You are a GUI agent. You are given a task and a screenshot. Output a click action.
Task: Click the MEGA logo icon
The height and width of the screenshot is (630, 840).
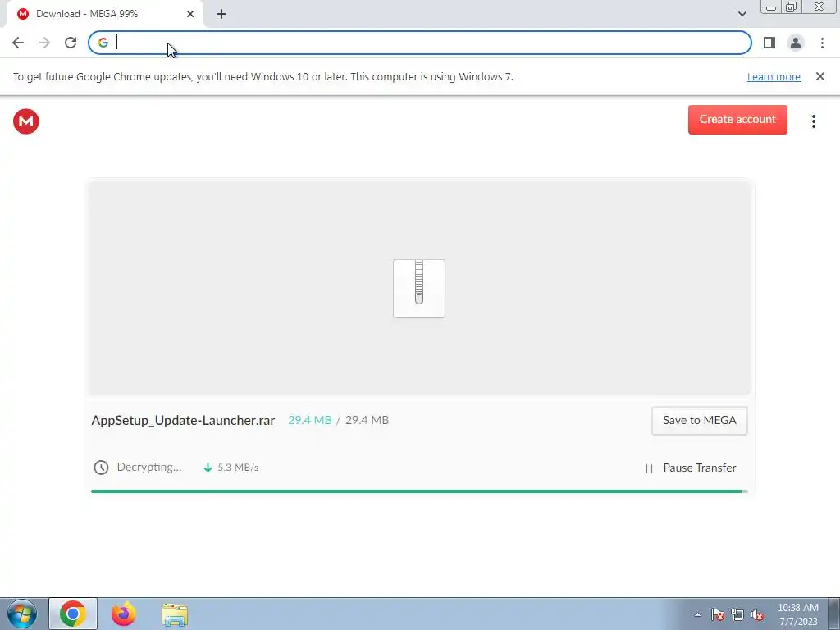[x=25, y=121]
